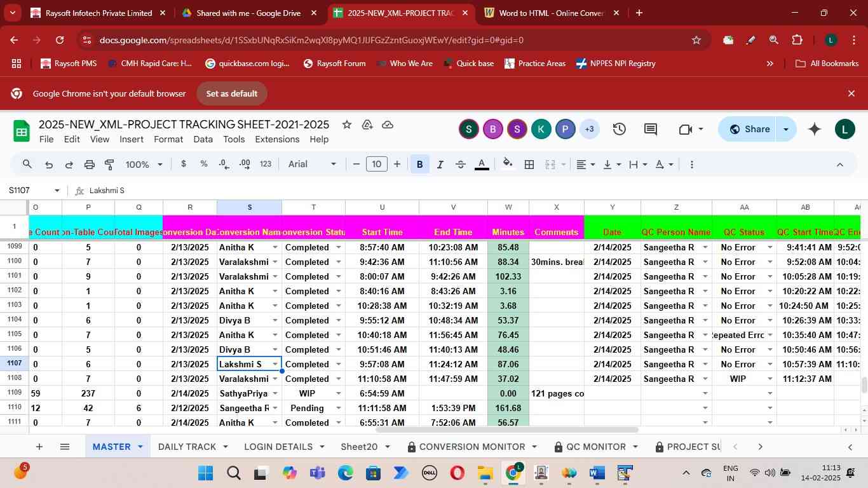Image resolution: width=868 pixels, height=488 pixels.
Task: Open version history clock icon
Action: pos(619,130)
